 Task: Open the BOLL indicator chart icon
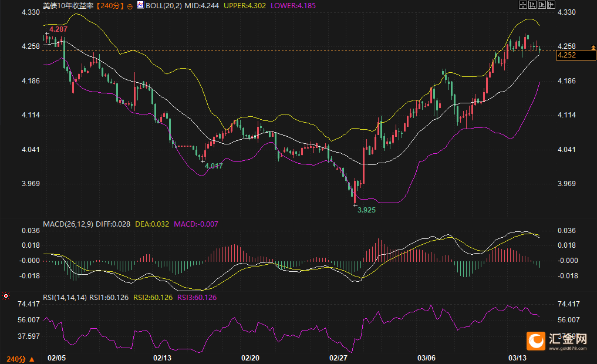tap(140, 5)
